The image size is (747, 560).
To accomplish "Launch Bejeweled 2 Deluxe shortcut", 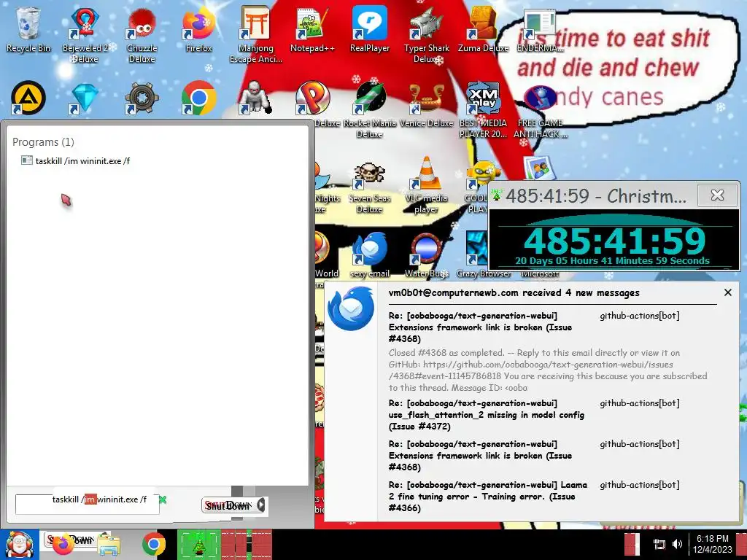I will pos(85,34).
